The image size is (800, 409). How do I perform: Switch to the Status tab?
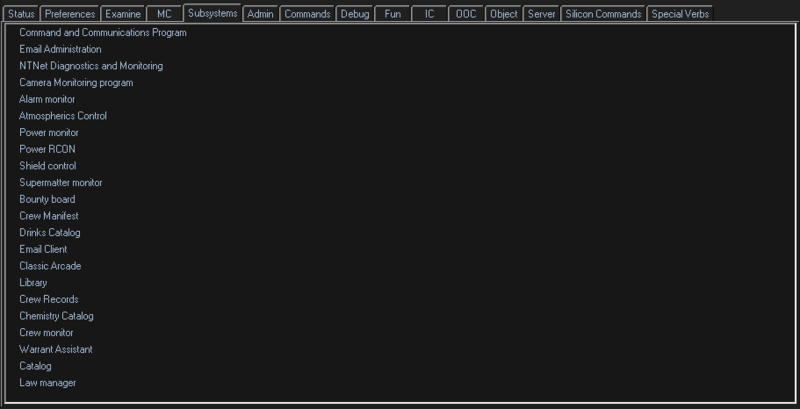[x=21, y=14]
